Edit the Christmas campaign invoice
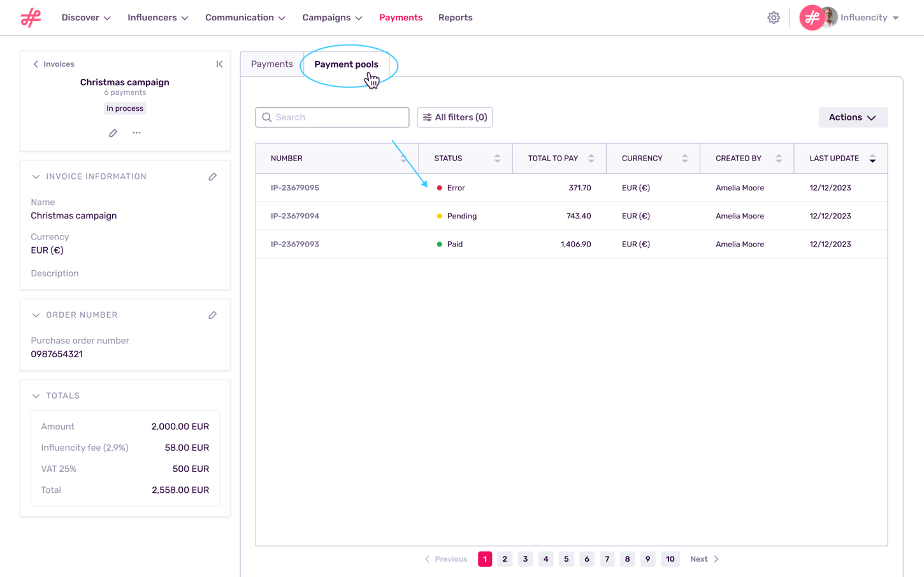Viewport: 924px width, 577px height. coord(113,134)
